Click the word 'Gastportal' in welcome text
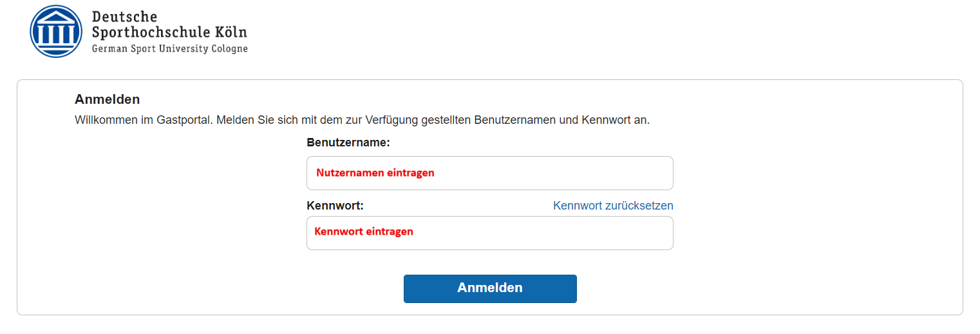 (184, 120)
